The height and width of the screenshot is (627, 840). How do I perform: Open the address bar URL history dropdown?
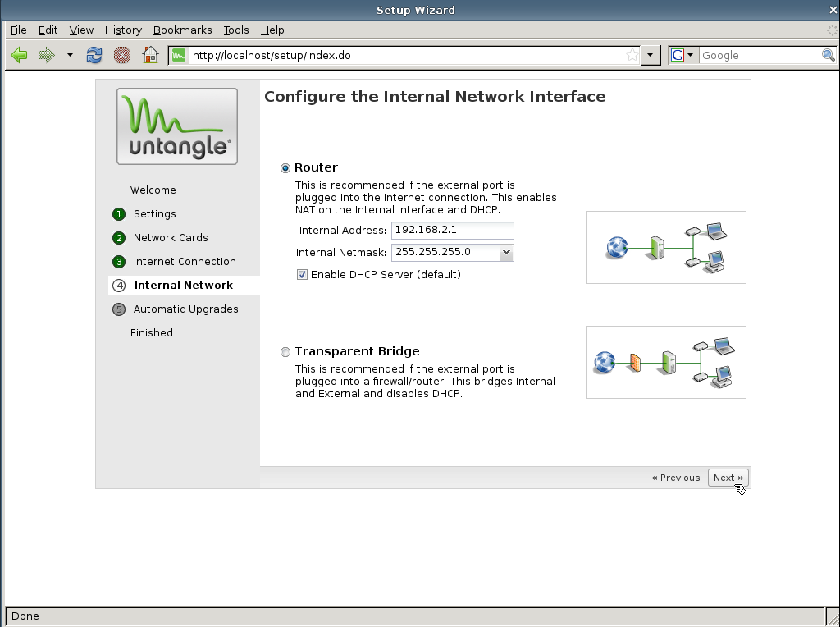tap(651, 55)
